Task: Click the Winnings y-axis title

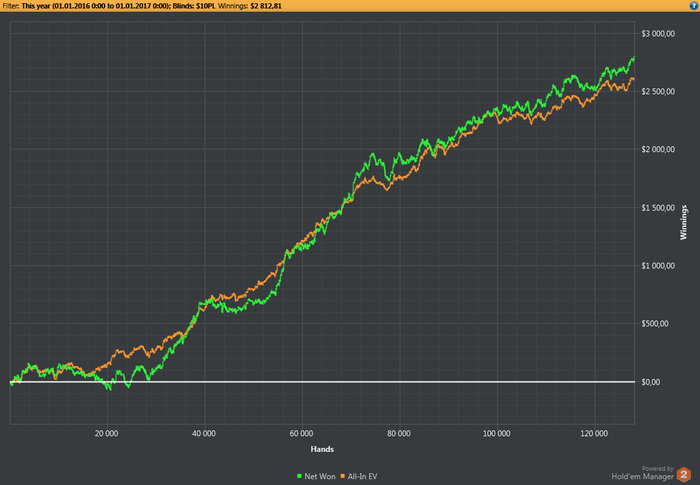Action: (683, 222)
